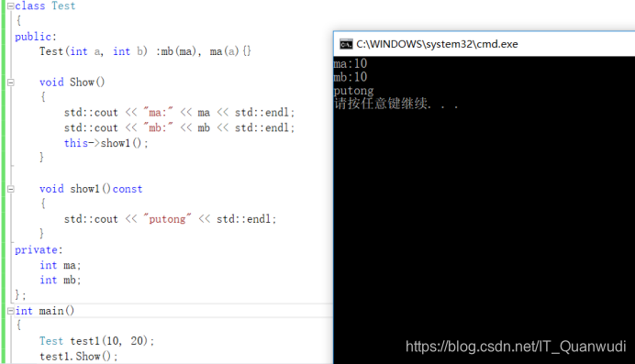Click the '请按任意键继续' prompt in console
The width and height of the screenshot is (635, 364).
point(395,104)
